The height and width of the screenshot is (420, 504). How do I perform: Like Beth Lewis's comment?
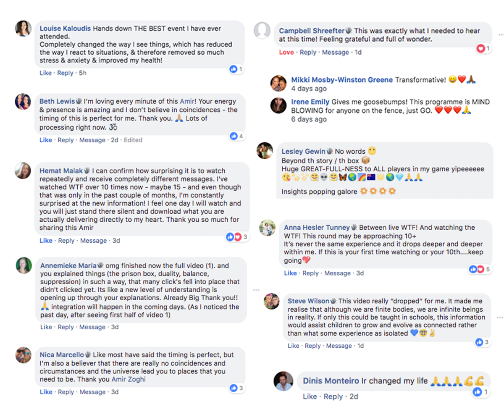coord(46,140)
